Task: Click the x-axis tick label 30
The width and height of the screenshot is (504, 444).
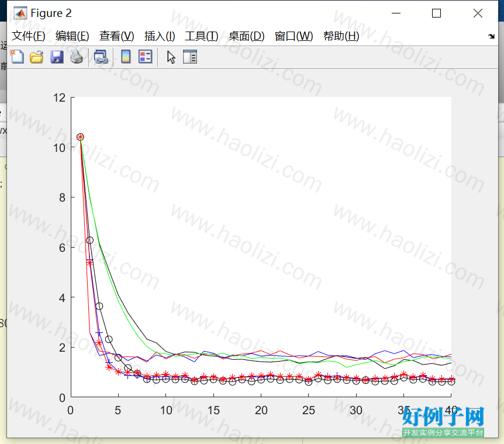Action: 356,410
